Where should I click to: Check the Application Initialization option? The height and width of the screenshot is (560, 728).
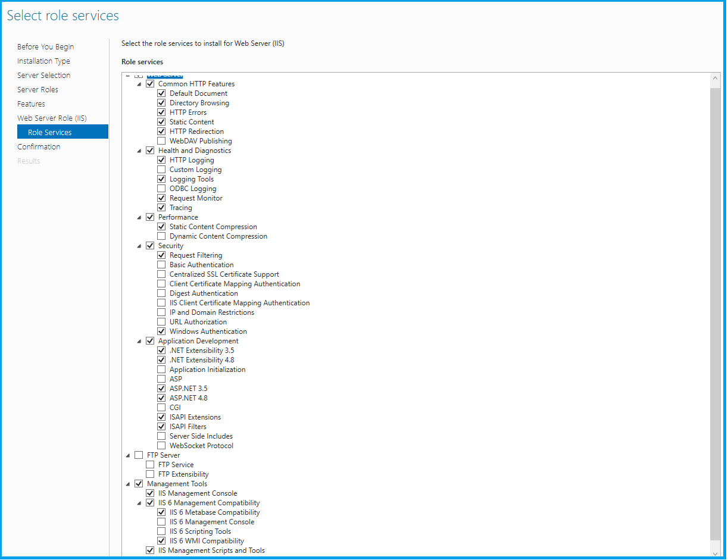tap(161, 370)
